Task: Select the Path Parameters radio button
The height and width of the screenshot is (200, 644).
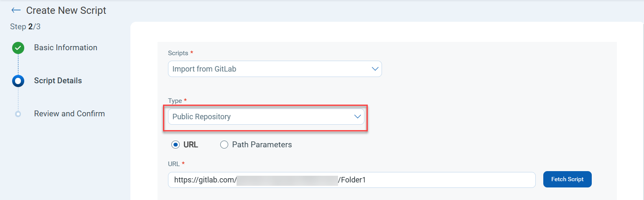Action: (x=224, y=145)
